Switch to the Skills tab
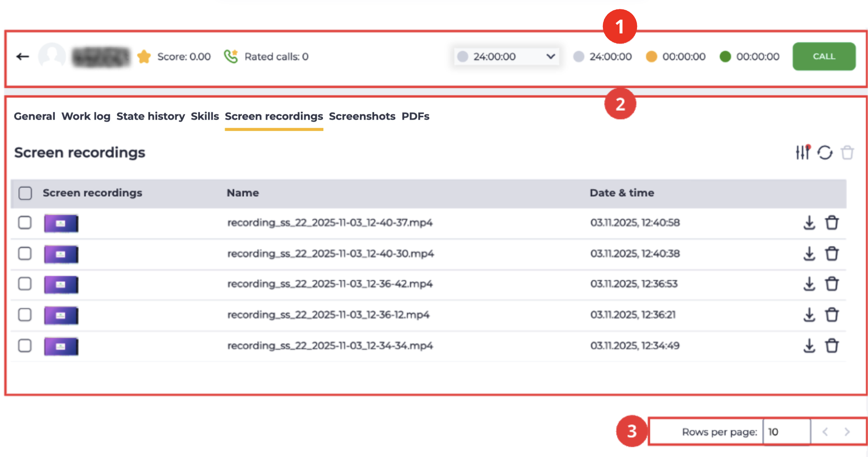This screenshot has height=457, width=868. point(205,116)
